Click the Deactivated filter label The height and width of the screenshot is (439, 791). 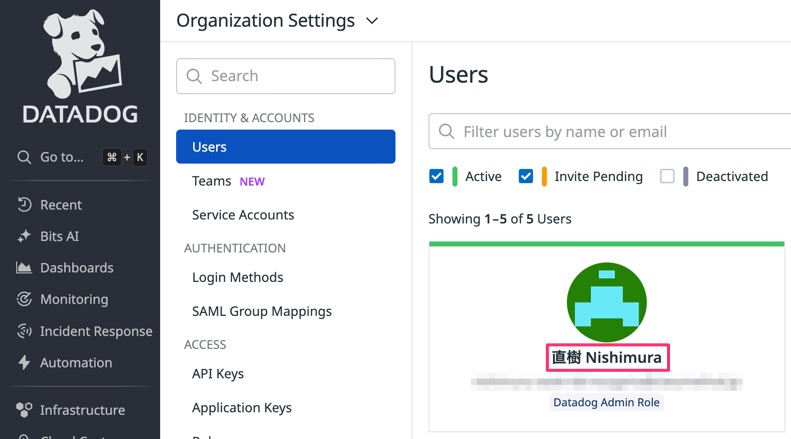point(732,176)
